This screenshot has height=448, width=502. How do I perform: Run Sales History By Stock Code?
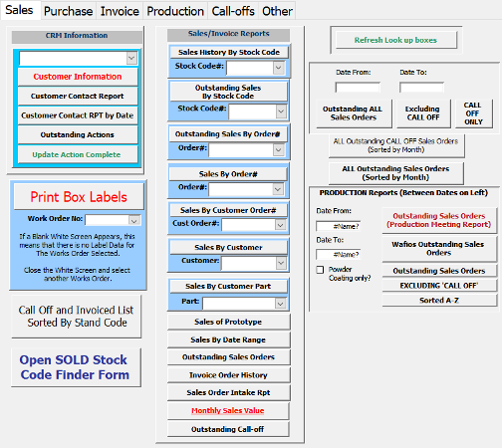[229, 52]
